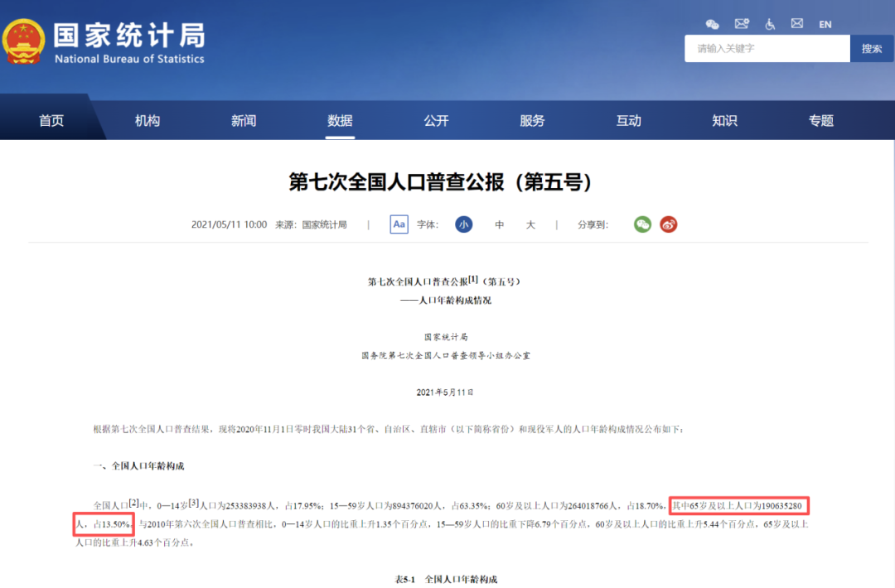Open the 互动 menu
The image size is (895, 588).
pos(628,121)
